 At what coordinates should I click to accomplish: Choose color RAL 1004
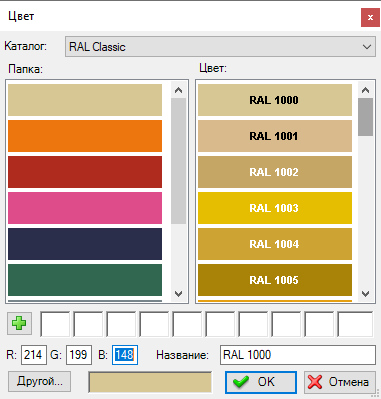click(275, 244)
